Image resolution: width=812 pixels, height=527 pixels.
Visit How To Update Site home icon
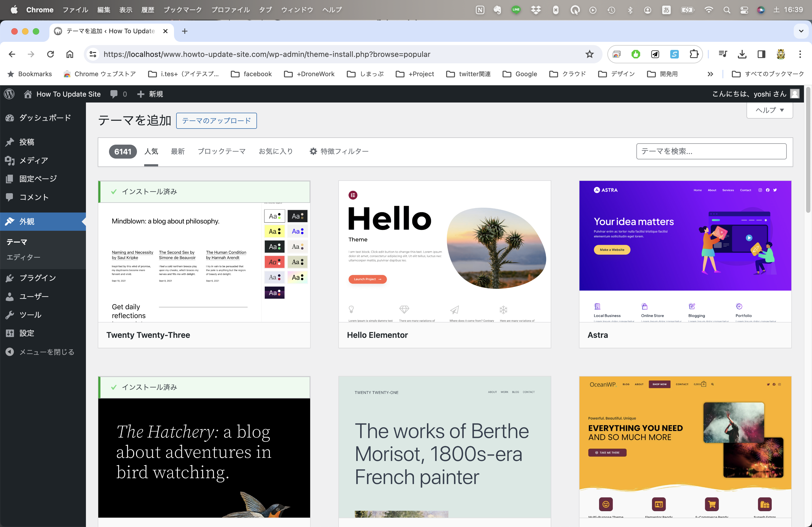tap(28, 94)
